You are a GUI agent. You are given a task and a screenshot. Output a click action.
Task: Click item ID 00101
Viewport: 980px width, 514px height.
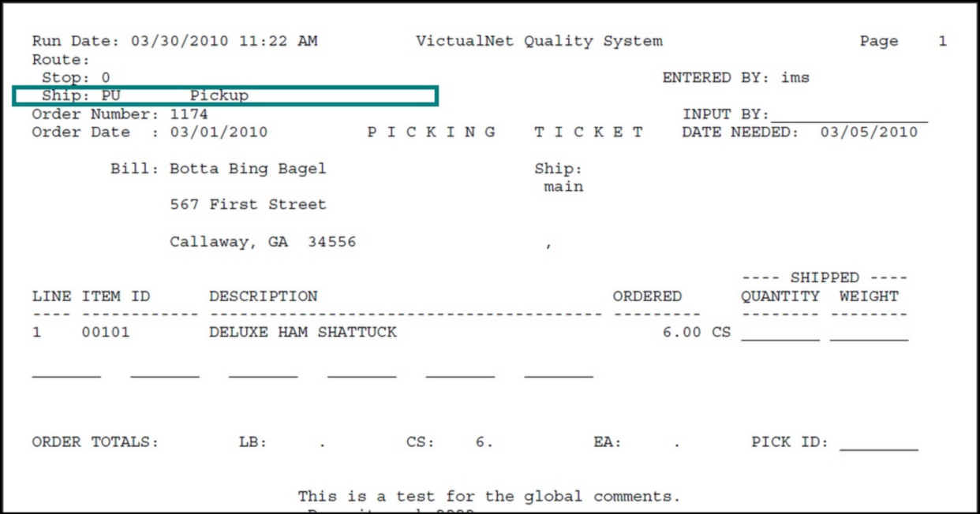pyautogui.click(x=106, y=333)
